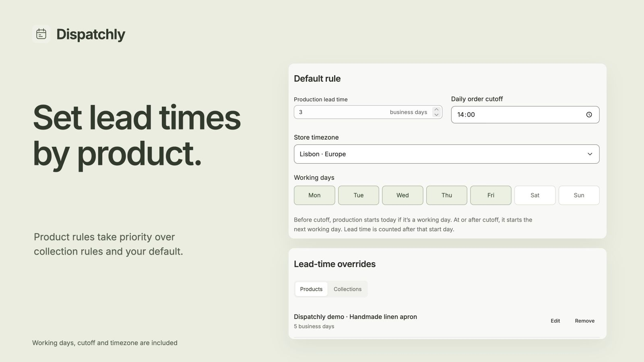Click the Dispatchly calendar logo icon
Screen dimensions: 644x362
click(x=41, y=34)
